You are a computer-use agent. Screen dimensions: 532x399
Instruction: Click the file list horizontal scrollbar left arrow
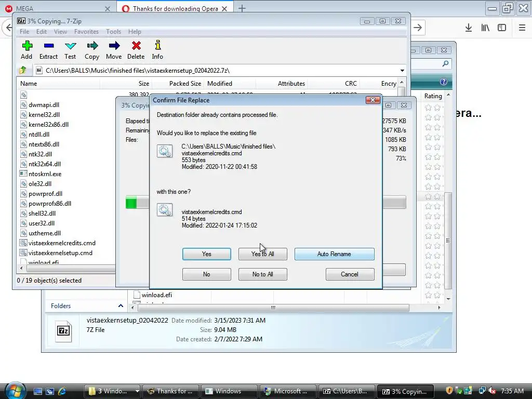point(21,269)
